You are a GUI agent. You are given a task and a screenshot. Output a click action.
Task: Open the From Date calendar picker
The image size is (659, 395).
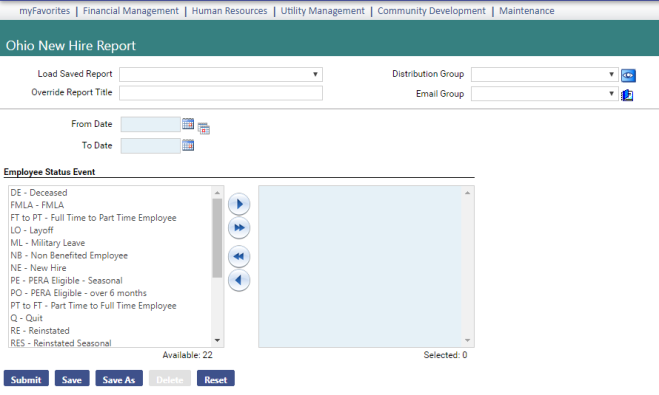(188, 124)
